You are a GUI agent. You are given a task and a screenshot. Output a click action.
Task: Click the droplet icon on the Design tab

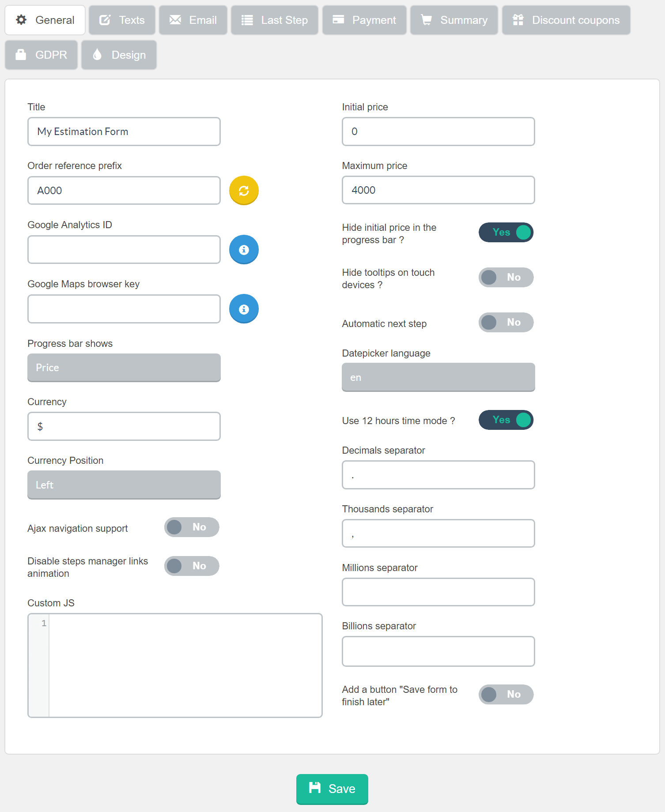click(x=97, y=55)
